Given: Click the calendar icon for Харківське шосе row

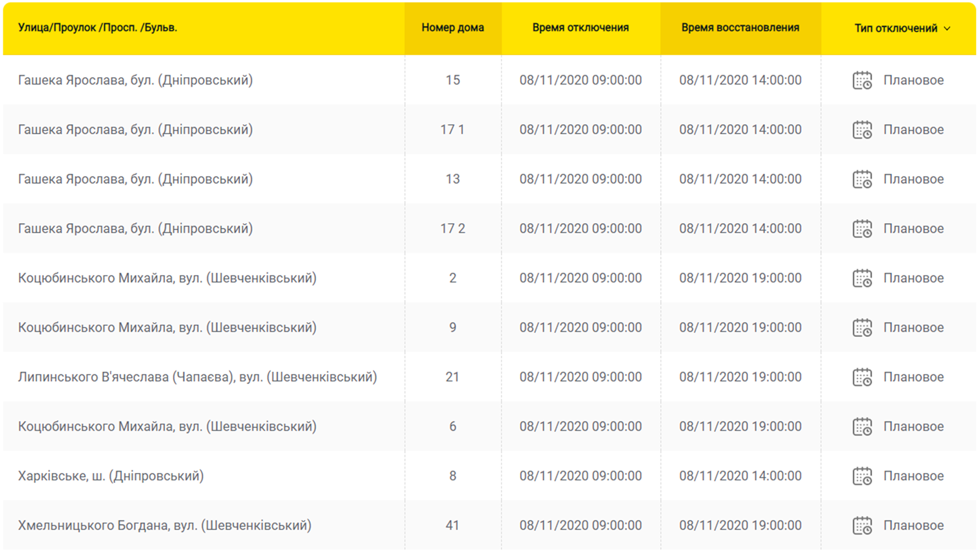Looking at the screenshot, I should click(862, 476).
